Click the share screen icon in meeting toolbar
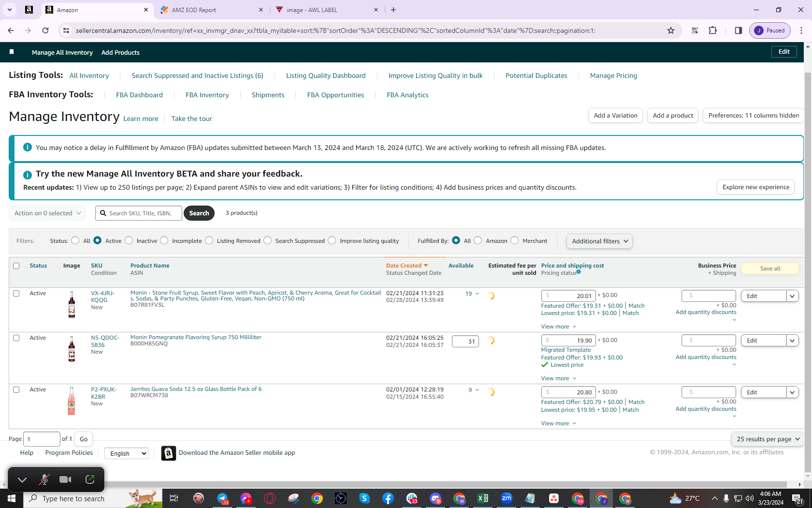 [x=90, y=479]
